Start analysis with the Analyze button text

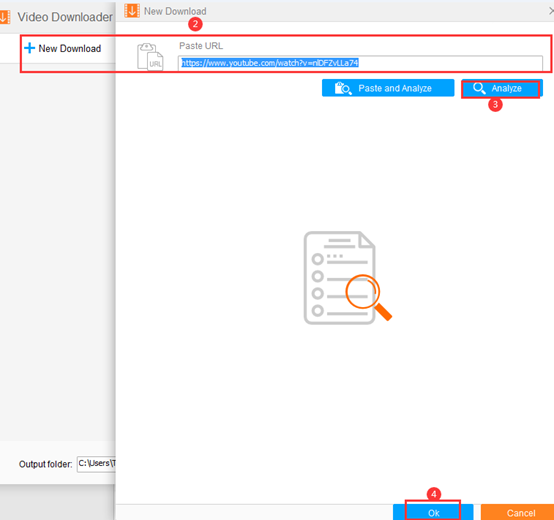[x=506, y=88]
